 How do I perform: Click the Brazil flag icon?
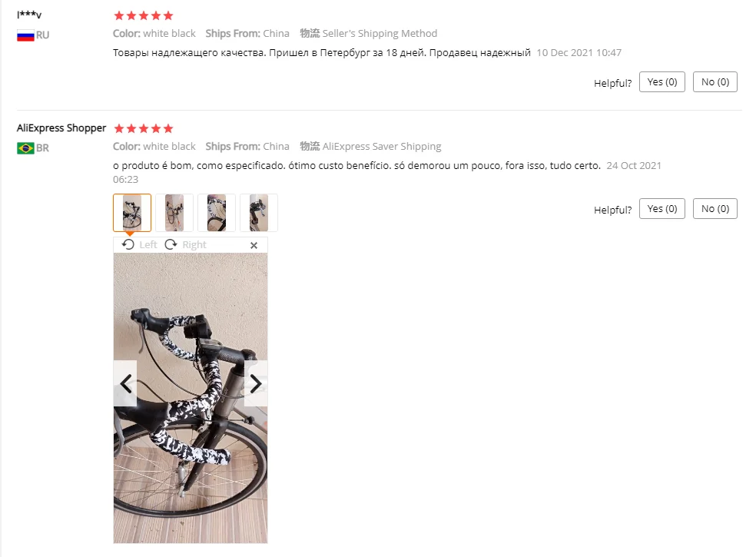pos(25,148)
